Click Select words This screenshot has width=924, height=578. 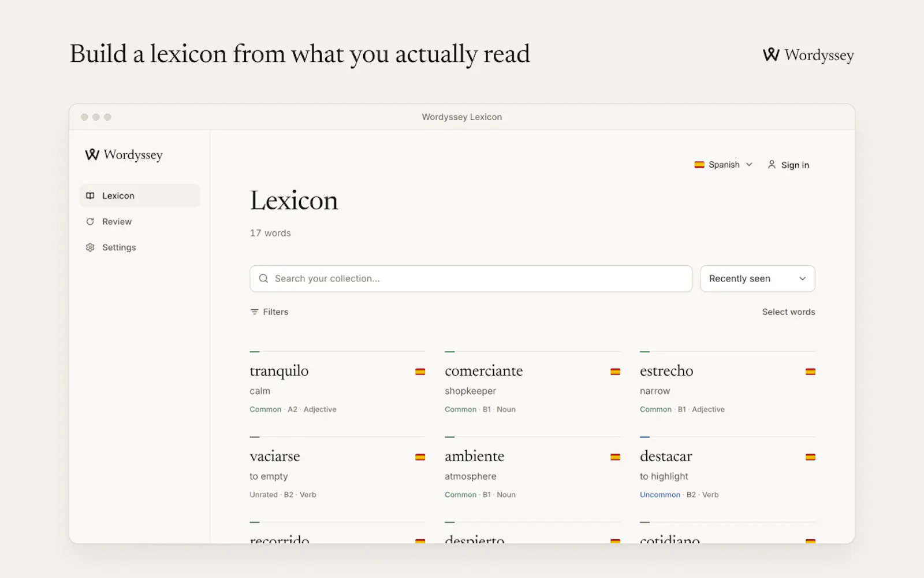point(788,312)
